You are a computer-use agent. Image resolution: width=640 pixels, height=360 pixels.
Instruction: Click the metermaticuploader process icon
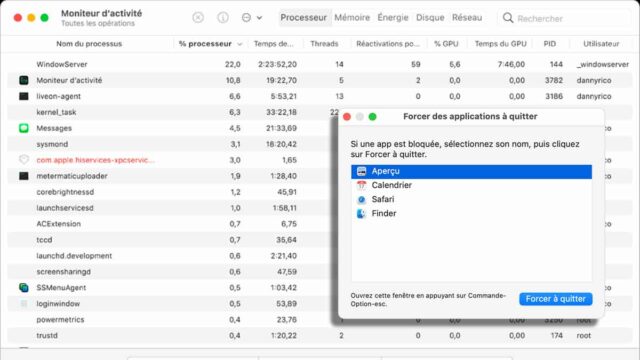(x=24, y=176)
